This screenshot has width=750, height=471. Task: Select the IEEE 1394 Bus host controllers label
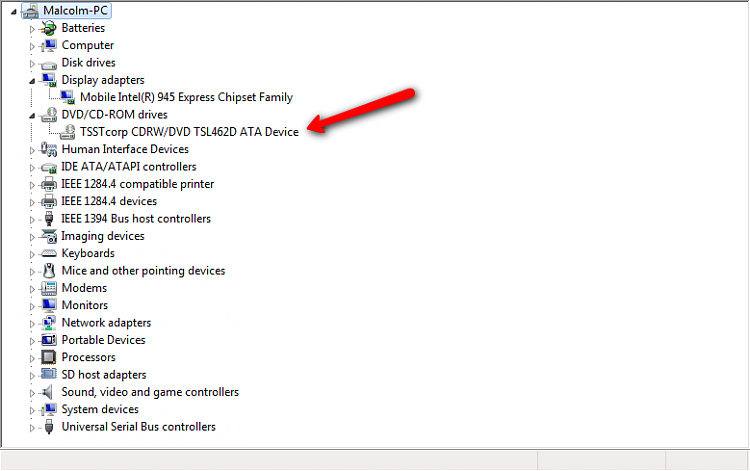136,219
